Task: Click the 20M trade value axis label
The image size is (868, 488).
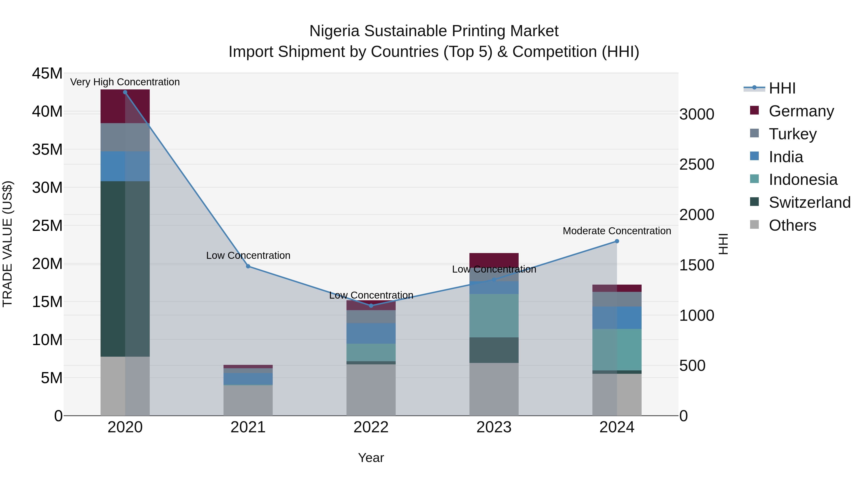Action: click(x=47, y=264)
